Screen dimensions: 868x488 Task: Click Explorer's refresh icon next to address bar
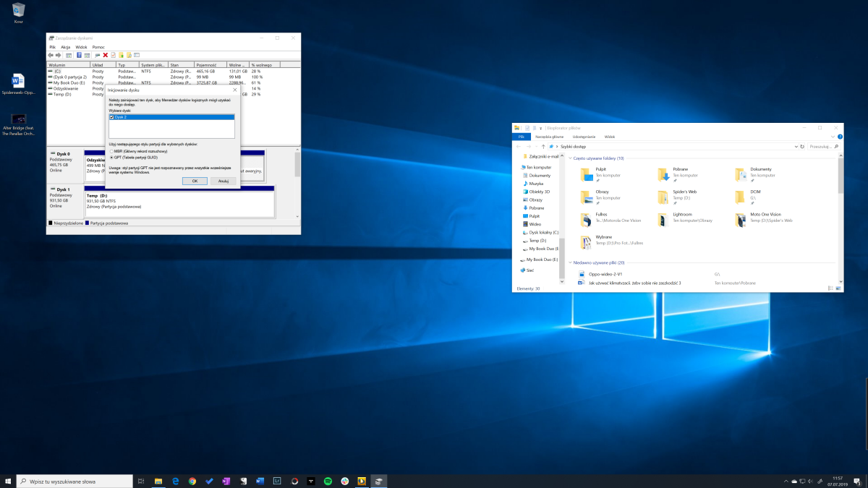803,146
